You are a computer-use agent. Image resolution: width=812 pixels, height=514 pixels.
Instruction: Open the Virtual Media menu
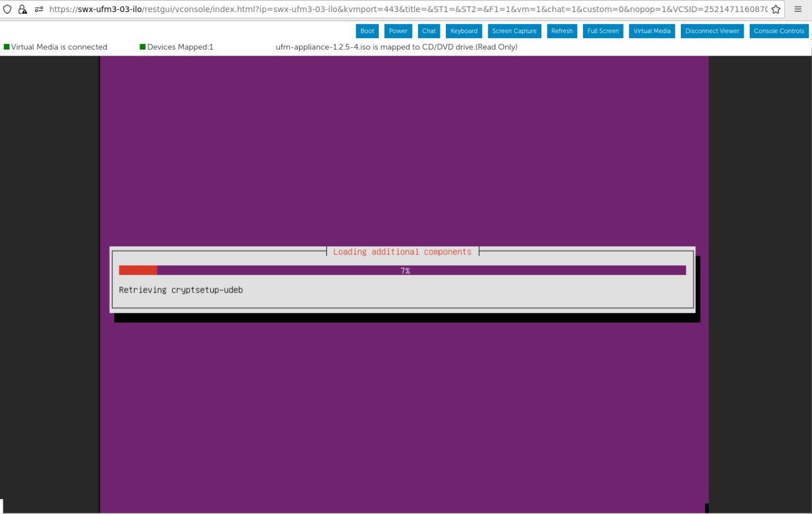click(651, 31)
